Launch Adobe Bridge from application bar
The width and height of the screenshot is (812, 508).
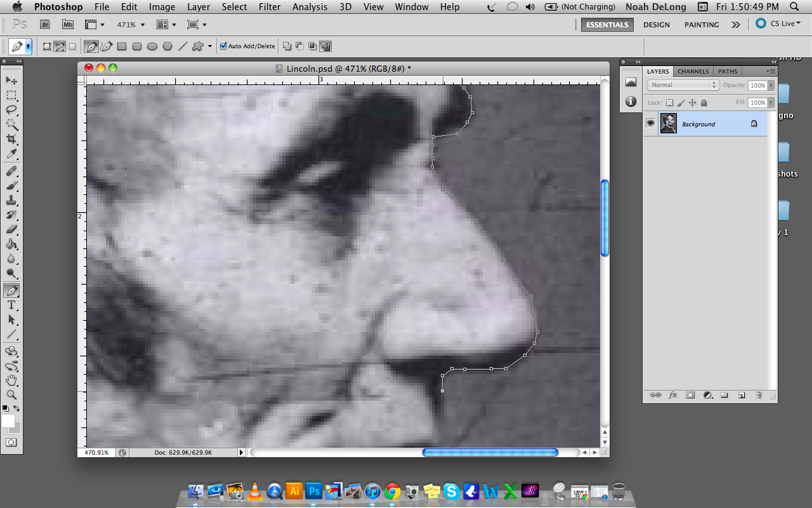click(x=45, y=25)
